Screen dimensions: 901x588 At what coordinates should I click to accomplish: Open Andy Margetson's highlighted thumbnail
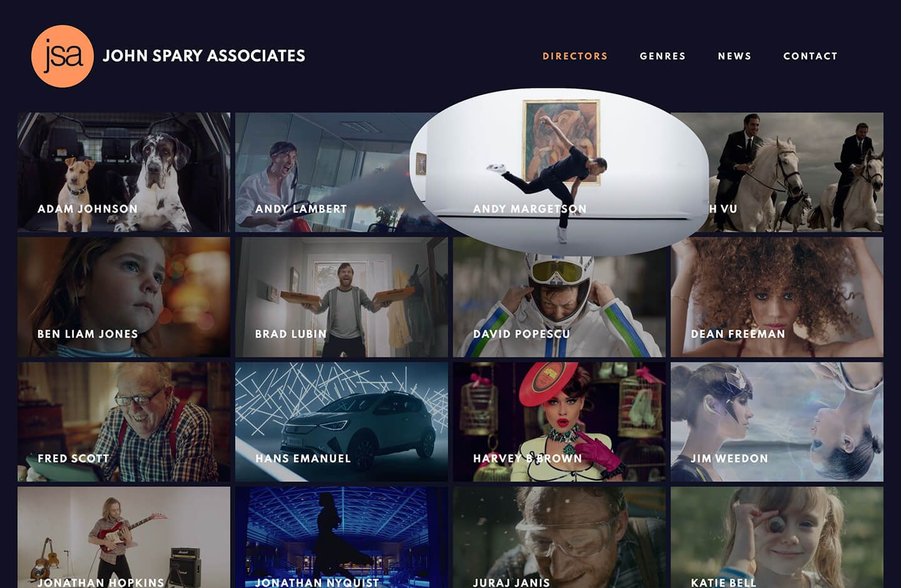(x=559, y=172)
